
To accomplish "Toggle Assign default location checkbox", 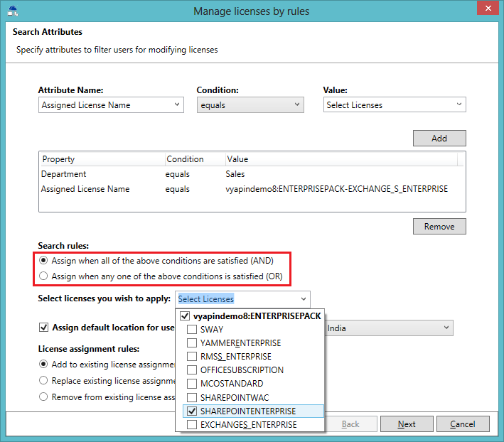I will (x=43, y=328).
